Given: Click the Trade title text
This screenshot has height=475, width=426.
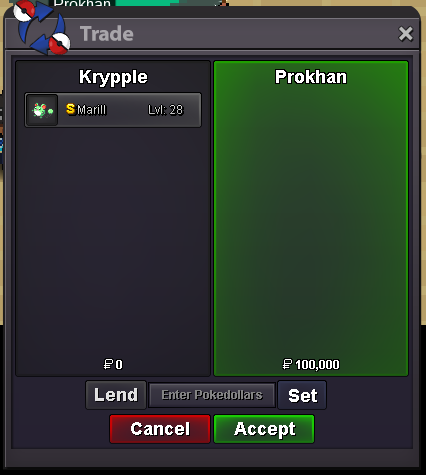Looking at the screenshot, I should coord(107,34).
